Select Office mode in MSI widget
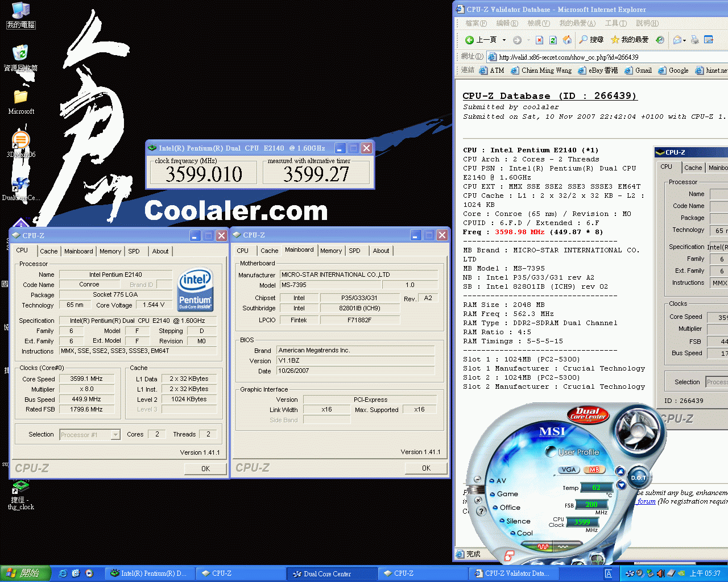The height and width of the screenshot is (582, 728). point(506,508)
